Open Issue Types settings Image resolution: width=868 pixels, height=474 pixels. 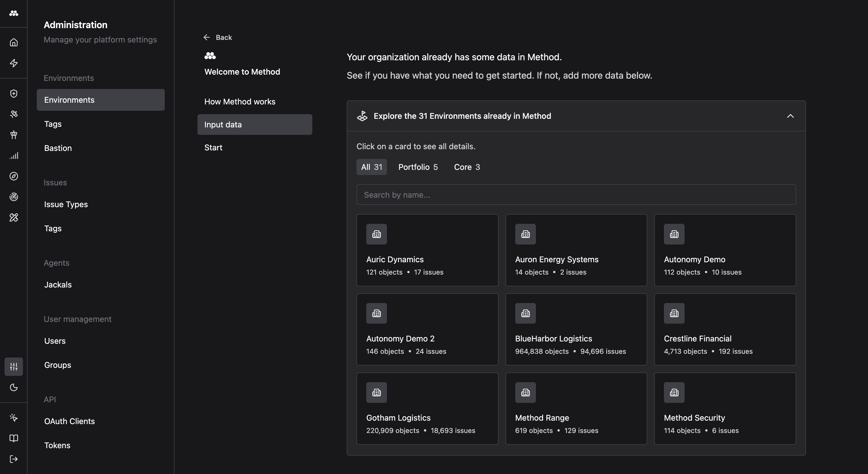100,205
